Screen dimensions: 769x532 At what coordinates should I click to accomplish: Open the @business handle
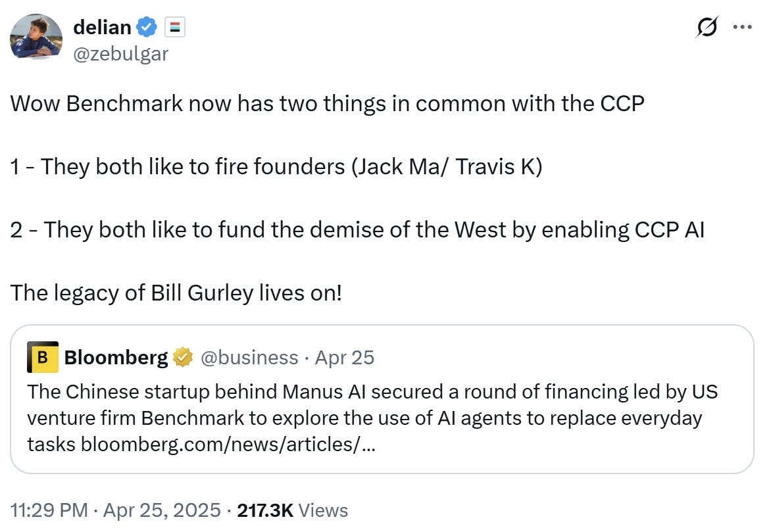[x=249, y=357]
